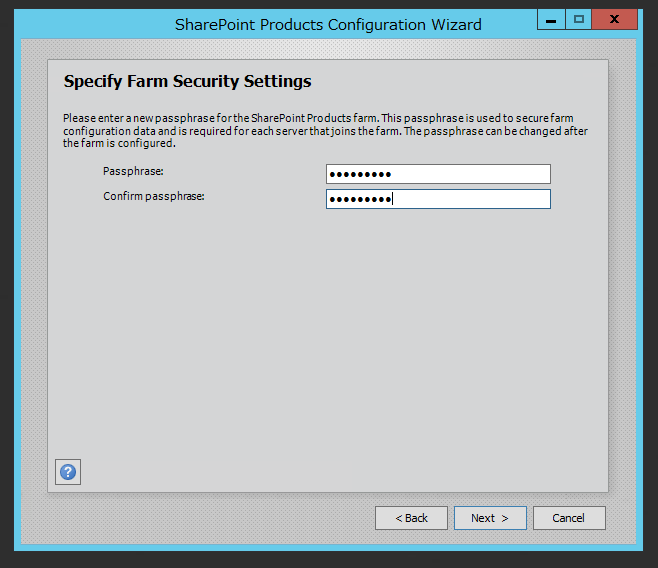658x568 pixels.
Task: Focus the Confirm passphrase input field
Action: [438, 199]
